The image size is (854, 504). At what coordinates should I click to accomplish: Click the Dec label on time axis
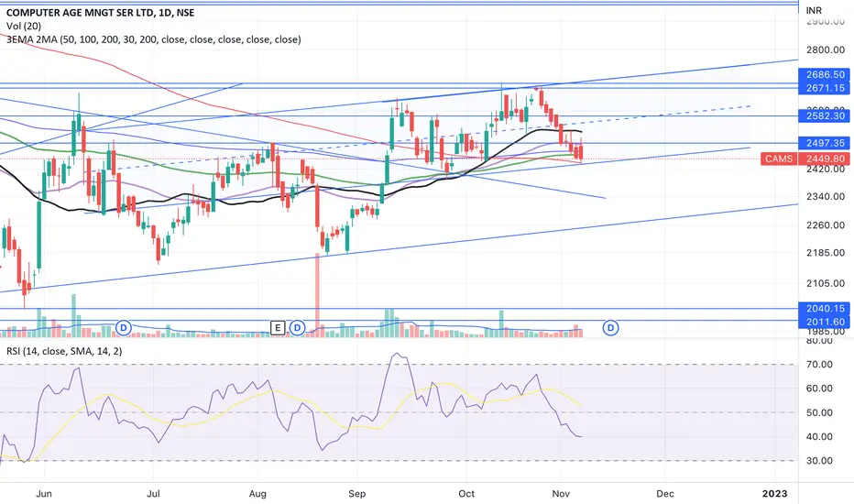click(665, 494)
